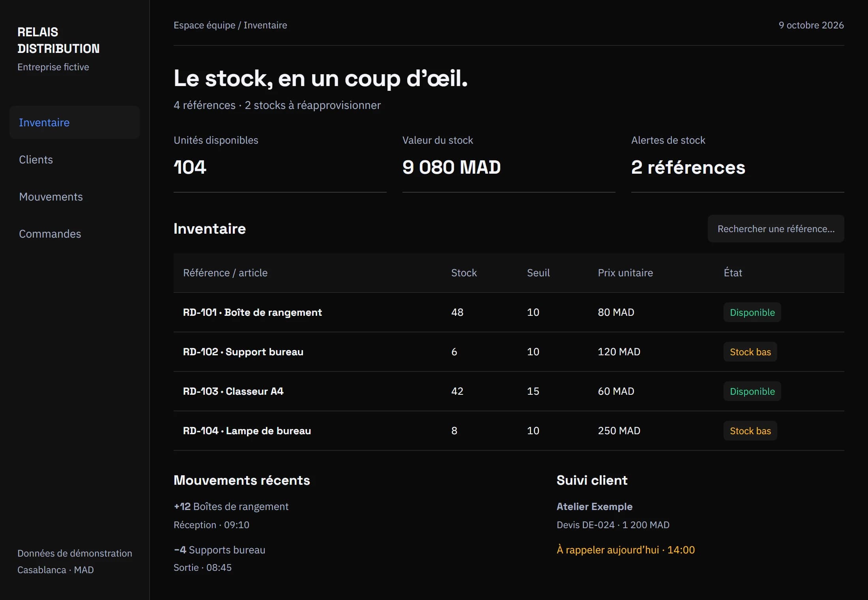This screenshot has width=868, height=600.
Task: Click the Disponible badge for Classeur A4
Action: click(752, 391)
